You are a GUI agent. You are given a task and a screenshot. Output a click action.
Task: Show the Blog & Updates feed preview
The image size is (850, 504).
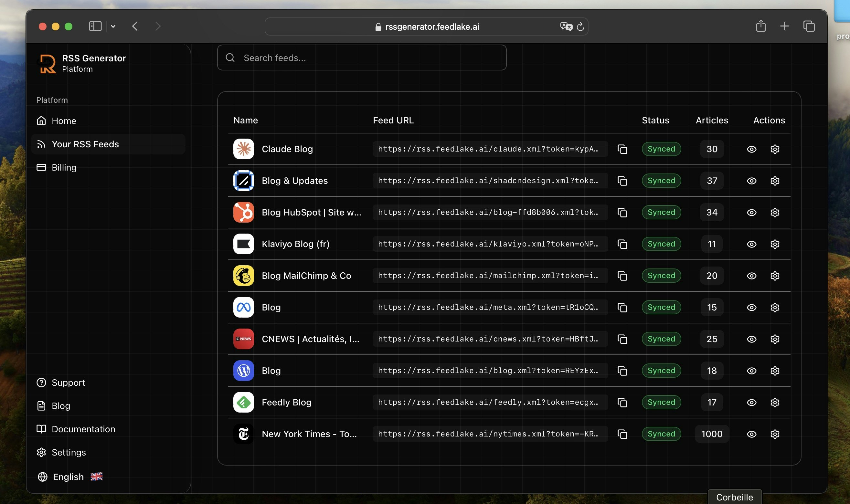point(751,180)
